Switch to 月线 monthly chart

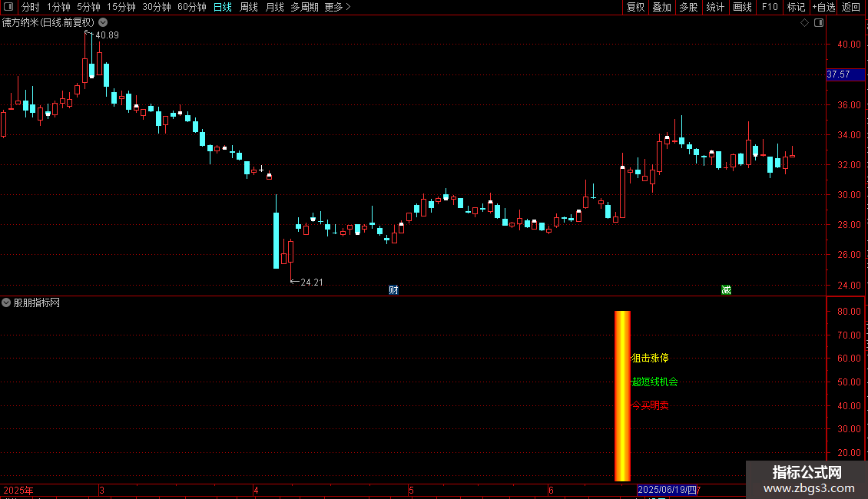pyautogui.click(x=274, y=7)
